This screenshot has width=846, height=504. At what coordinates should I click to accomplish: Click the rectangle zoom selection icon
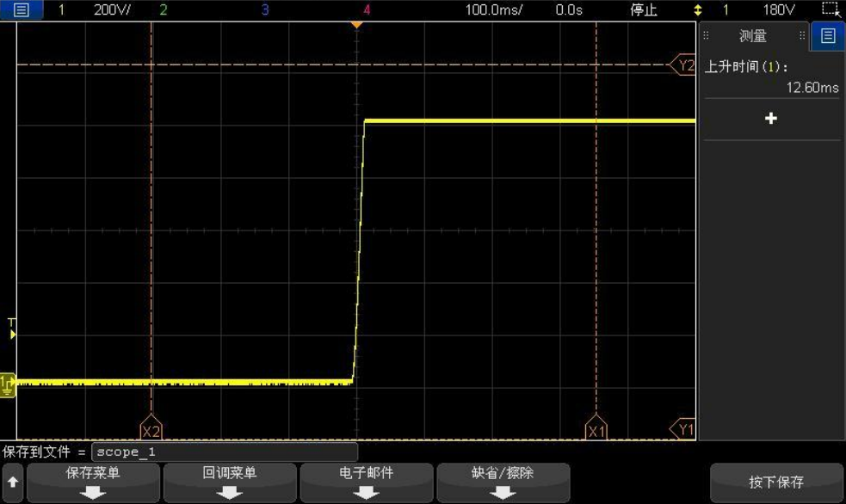tap(830, 10)
